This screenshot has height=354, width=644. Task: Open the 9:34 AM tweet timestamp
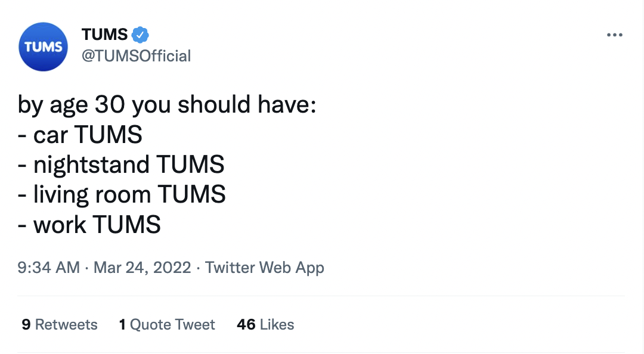[x=49, y=268]
